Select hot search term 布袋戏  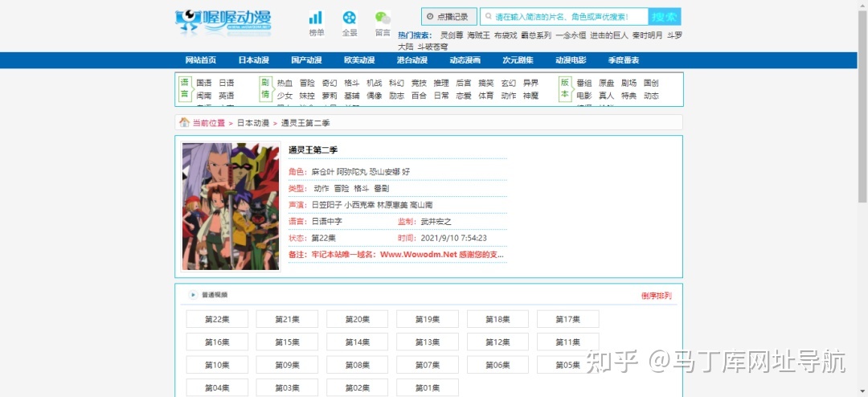pyautogui.click(x=506, y=35)
